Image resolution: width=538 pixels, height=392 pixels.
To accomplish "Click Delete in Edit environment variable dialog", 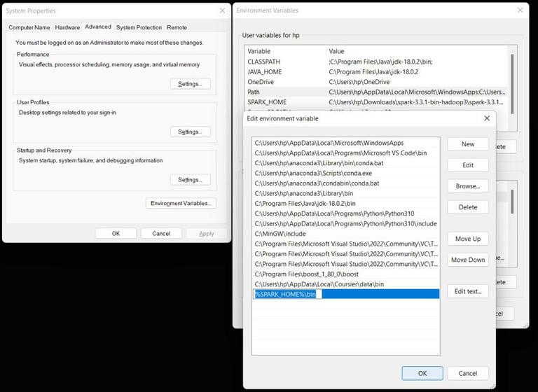I will (x=468, y=207).
